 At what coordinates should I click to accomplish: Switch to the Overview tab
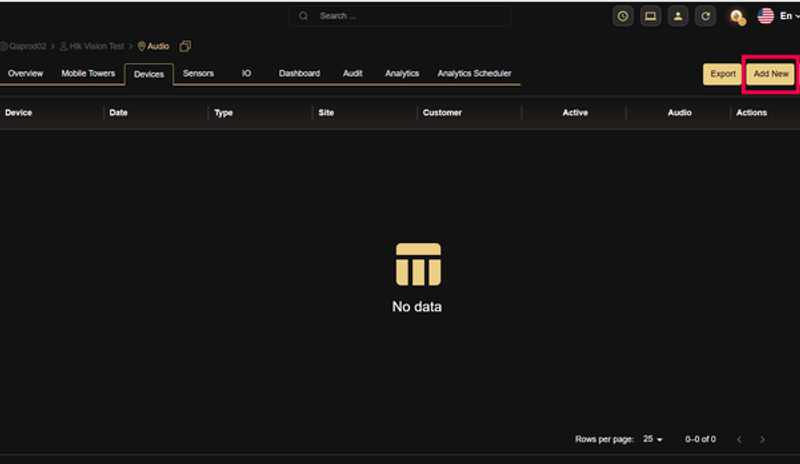26,74
